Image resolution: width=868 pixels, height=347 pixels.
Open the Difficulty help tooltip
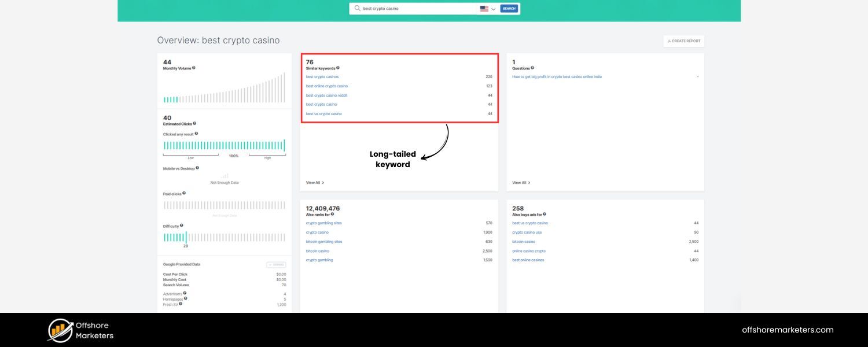pos(182,226)
